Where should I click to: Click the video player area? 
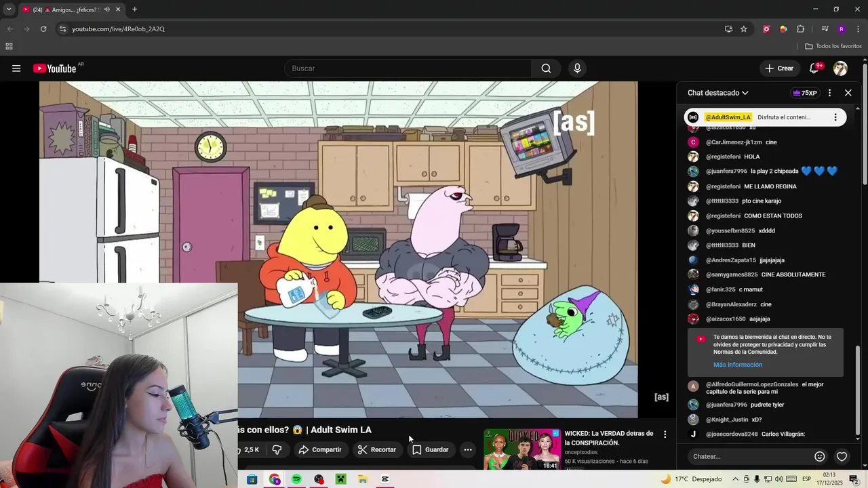tap(338, 249)
